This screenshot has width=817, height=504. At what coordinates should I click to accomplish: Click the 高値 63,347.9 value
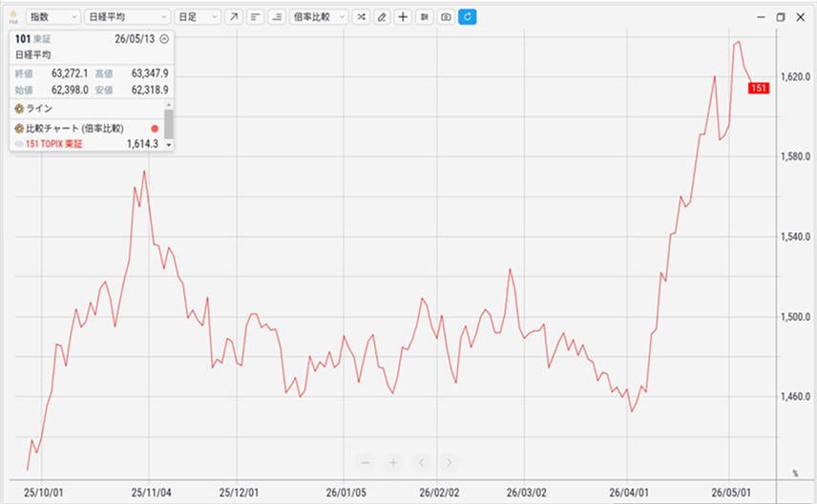150,73
